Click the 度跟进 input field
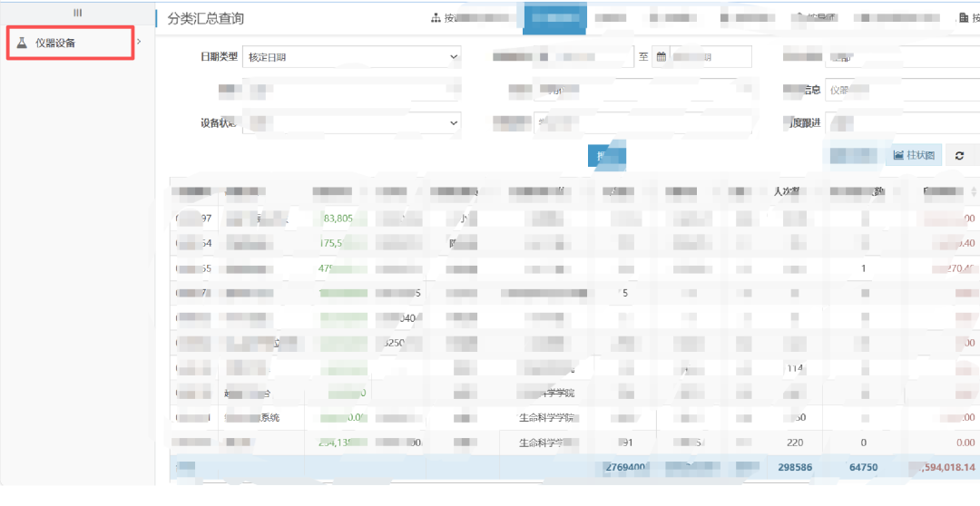This screenshot has height=506, width=980. click(x=902, y=123)
